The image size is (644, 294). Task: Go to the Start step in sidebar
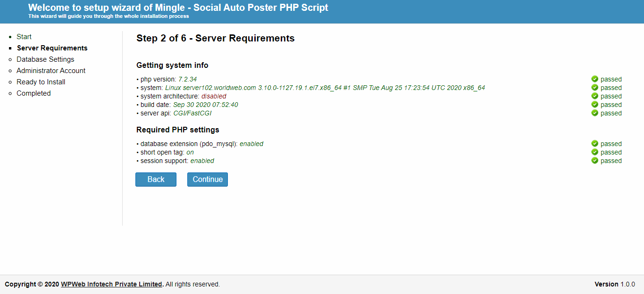(x=24, y=37)
